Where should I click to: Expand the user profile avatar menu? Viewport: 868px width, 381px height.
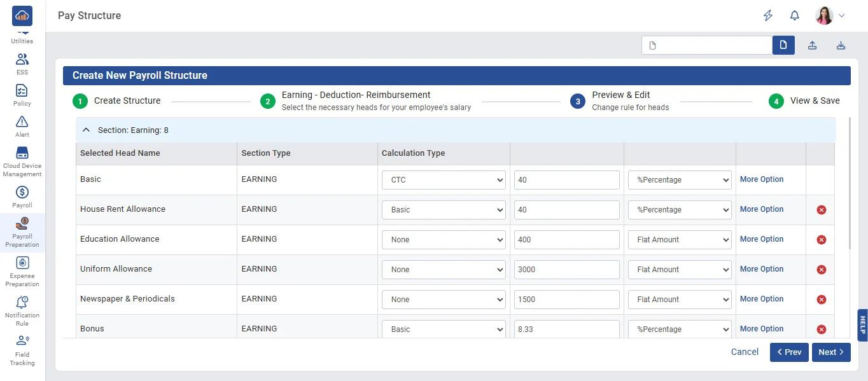[830, 16]
